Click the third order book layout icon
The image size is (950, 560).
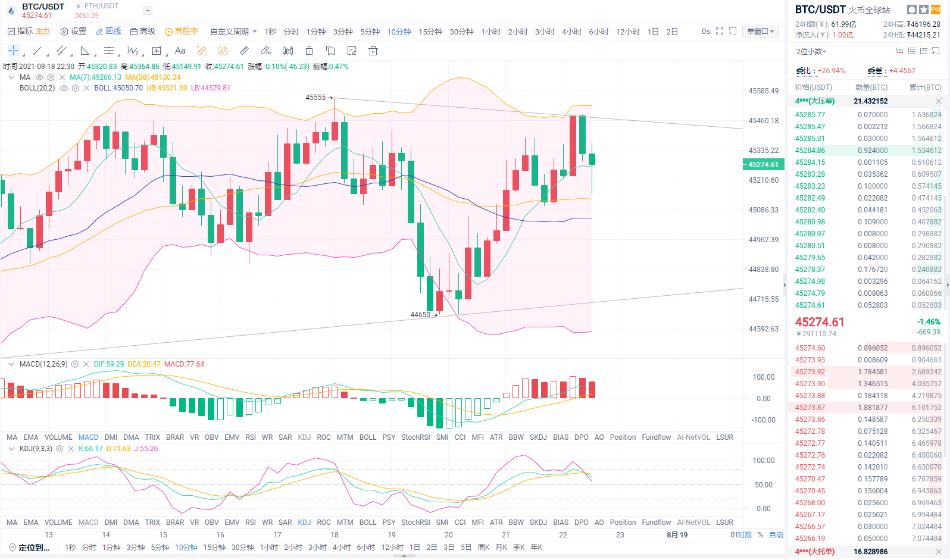click(924, 51)
